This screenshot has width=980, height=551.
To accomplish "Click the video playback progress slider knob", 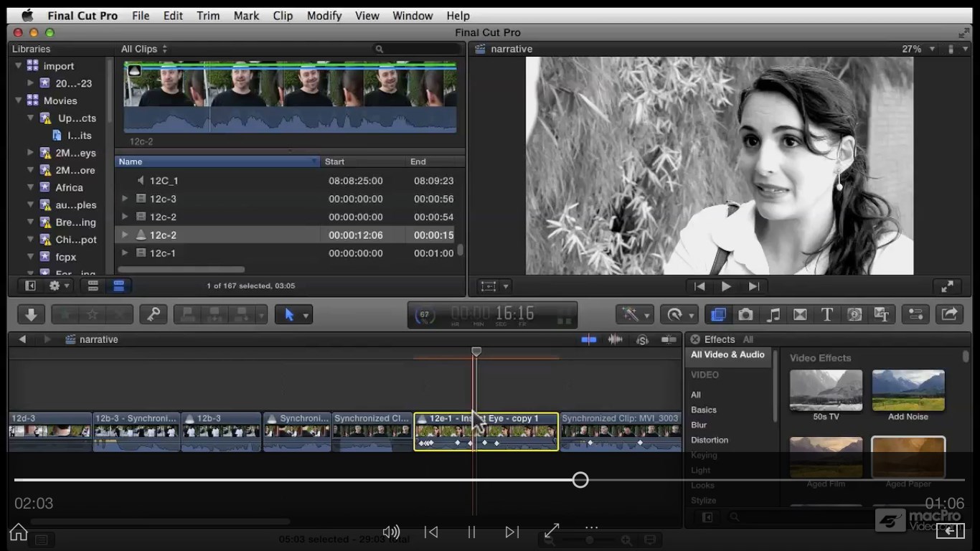I will (x=580, y=480).
